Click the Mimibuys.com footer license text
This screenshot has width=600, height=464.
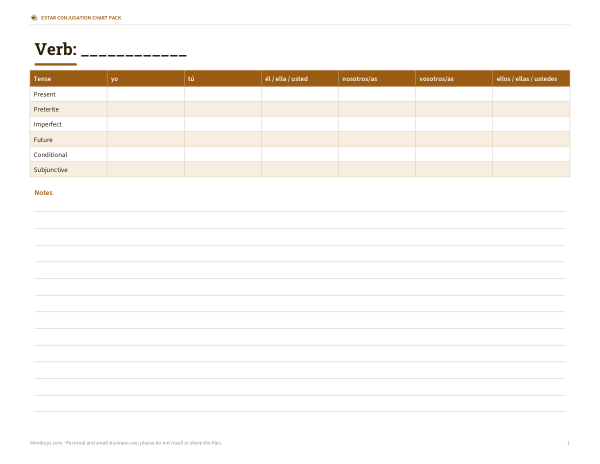126,443
